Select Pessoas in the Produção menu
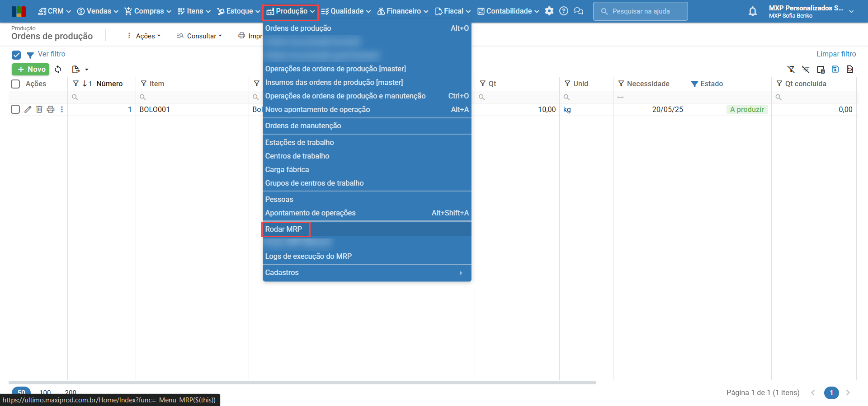This screenshot has width=868, height=406. (367, 199)
